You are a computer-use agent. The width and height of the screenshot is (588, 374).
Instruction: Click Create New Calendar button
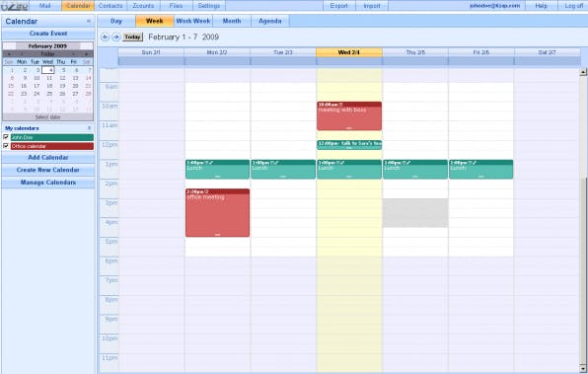coord(48,170)
